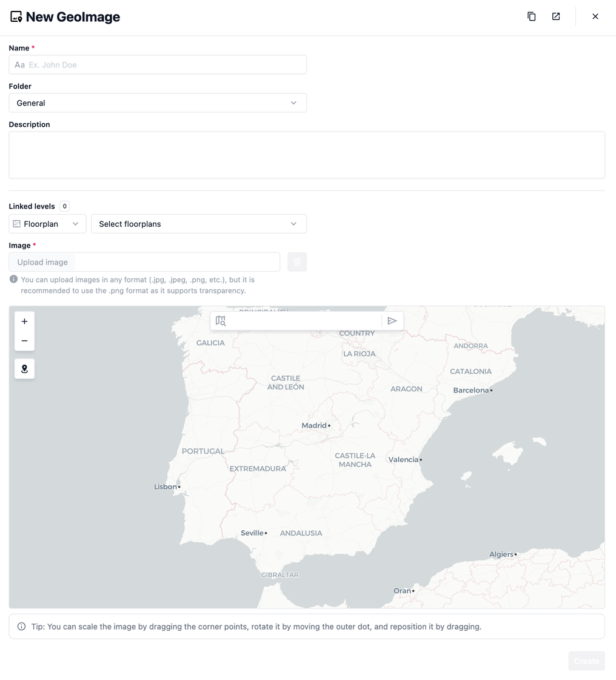This screenshot has width=616, height=680.
Task: Click Barcelona label on the map
Action: click(x=471, y=390)
